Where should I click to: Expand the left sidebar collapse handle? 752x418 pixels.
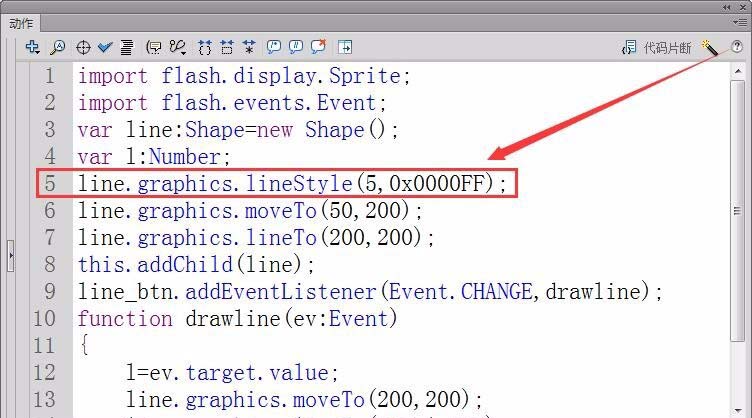(11, 256)
